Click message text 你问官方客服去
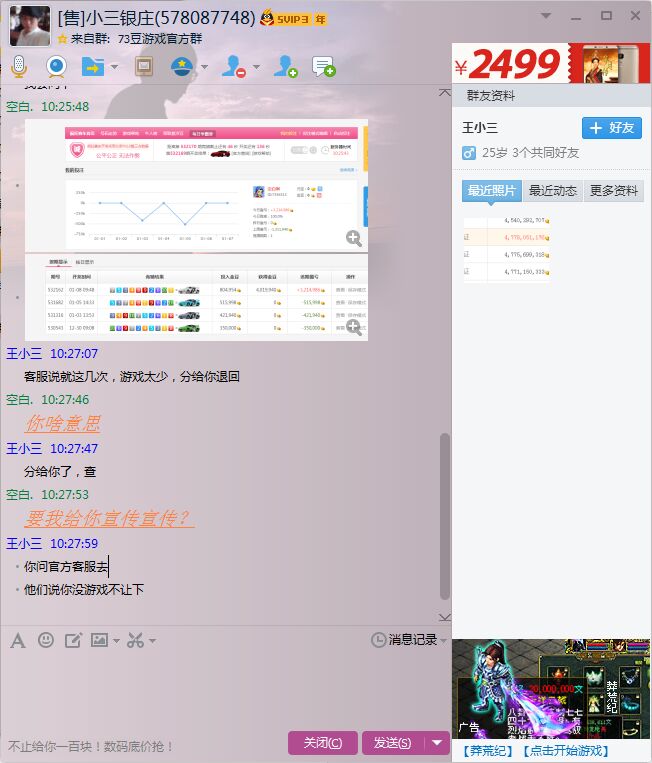This screenshot has width=652, height=763. pyautogui.click(x=66, y=566)
